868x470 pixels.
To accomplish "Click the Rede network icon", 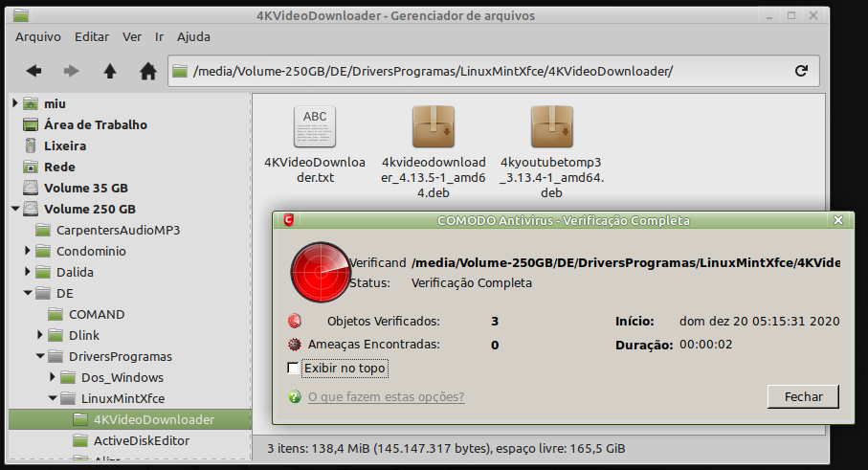I will [x=31, y=167].
